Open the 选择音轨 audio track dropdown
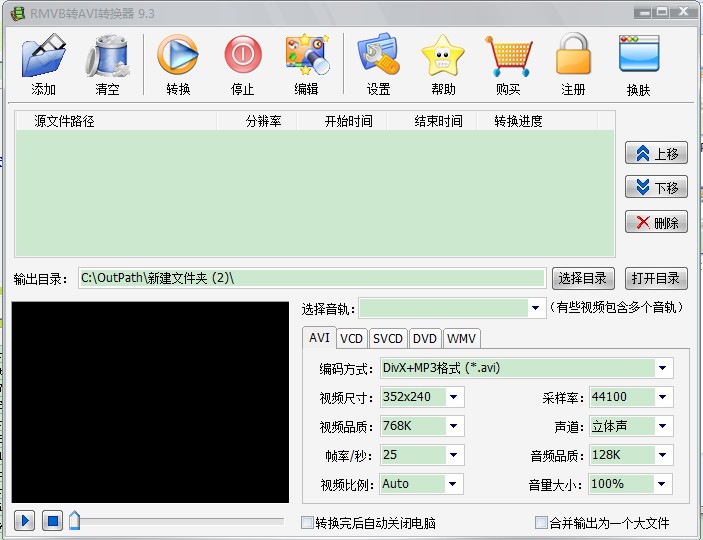Viewport: 703px width, 540px height. pos(535,308)
